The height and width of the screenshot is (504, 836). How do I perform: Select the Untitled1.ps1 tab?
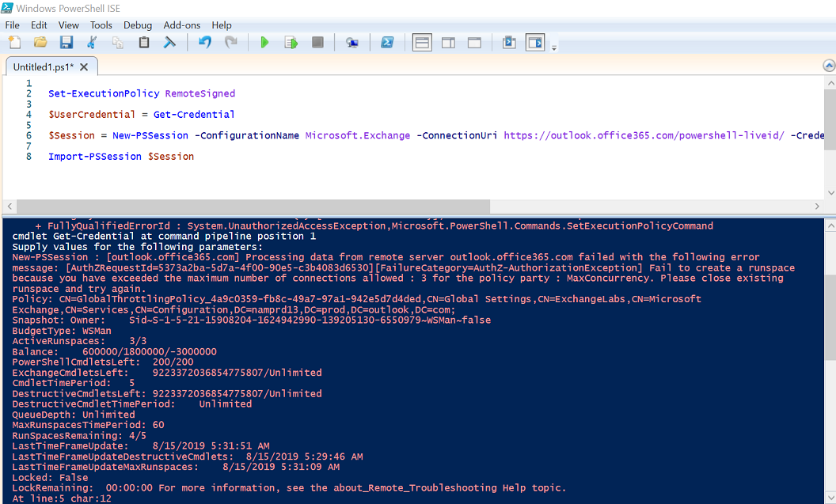pos(45,67)
